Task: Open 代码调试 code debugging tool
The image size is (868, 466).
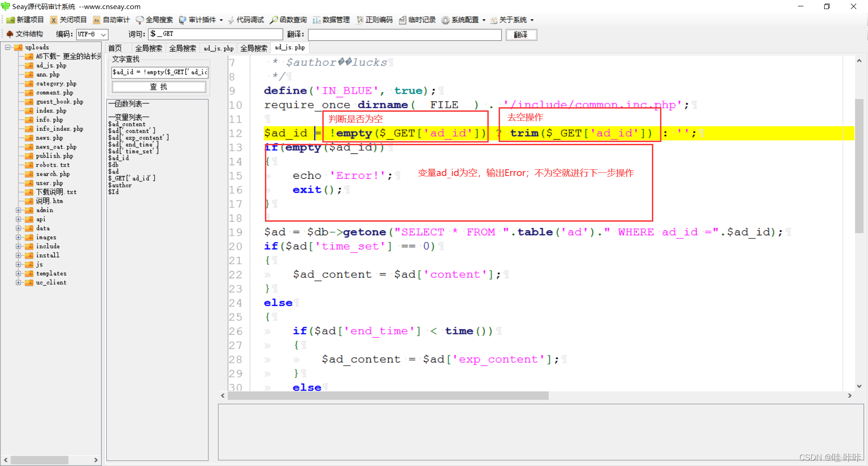Action: pyautogui.click(x=245, y=20)
